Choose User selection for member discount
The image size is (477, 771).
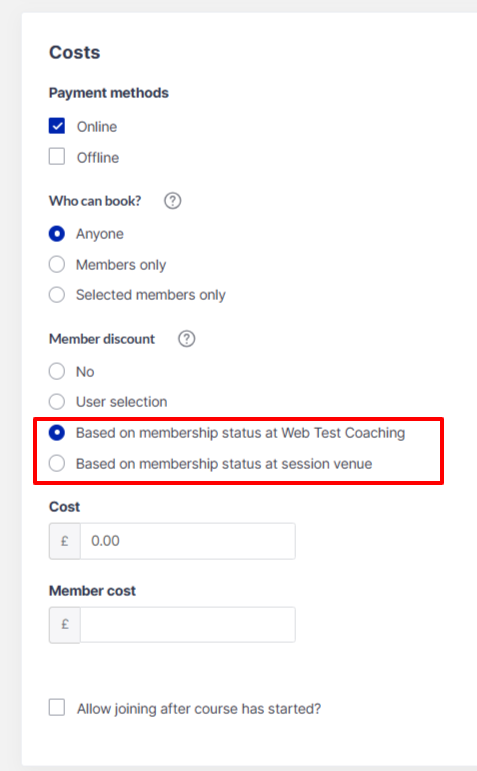(57, 402)
